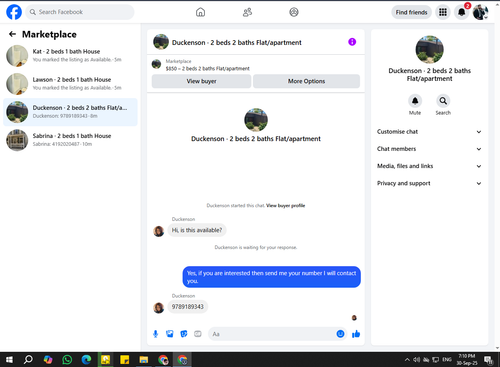Image resolution: width=500 pixels, height=367 pixels.
Task: Open Windows taskbar search
Action: [x=28, y=360]
